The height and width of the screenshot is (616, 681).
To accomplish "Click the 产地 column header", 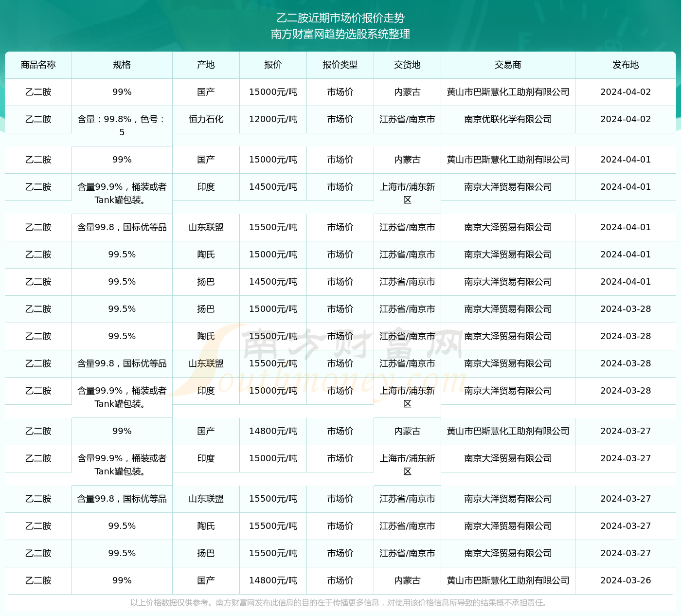I will coord(206,65).
